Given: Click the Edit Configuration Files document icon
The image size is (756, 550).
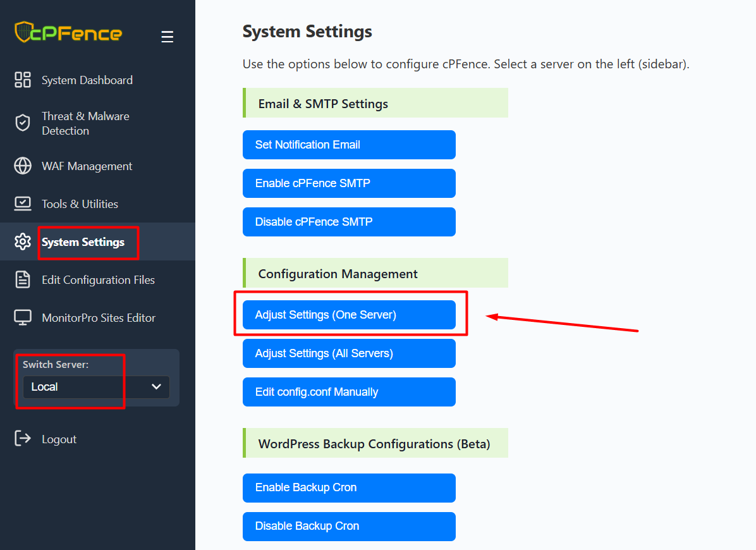Looking at the screenshot, I should coord(23,279).
